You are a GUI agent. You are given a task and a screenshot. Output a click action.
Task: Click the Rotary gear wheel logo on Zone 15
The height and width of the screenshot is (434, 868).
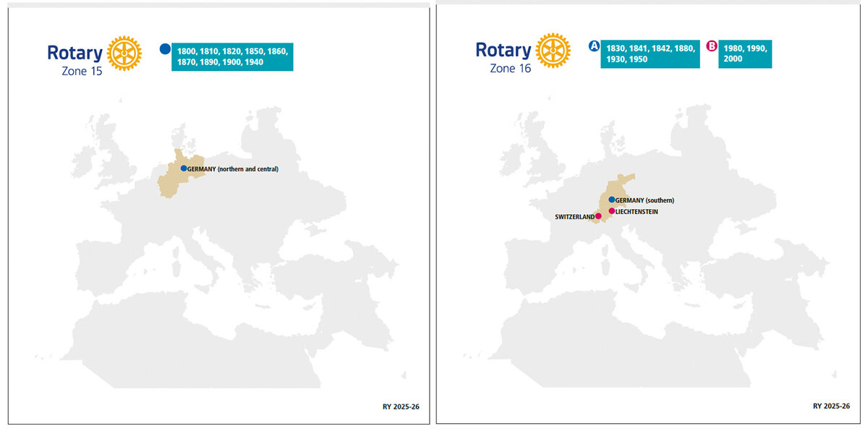point(123,52)
